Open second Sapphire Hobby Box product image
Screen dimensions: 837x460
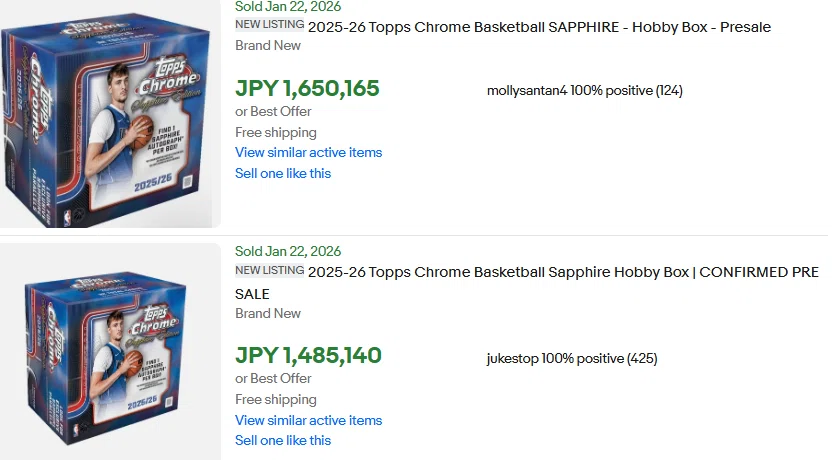coord(110,352)
